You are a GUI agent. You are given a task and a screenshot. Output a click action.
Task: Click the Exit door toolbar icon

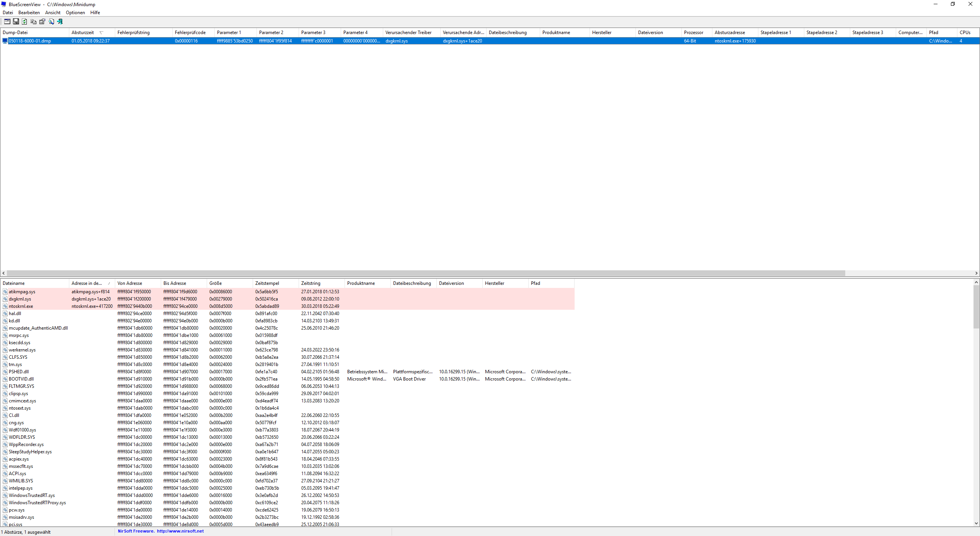click(60, 21)
